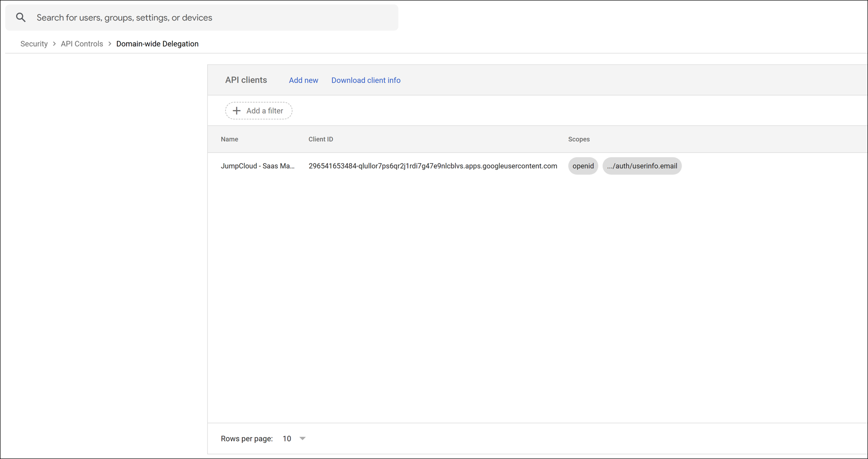Image resolution: width=868 pixels, height=459 pixels.
Task: Click the rows per page value 10
Action: pyautogui.click(x=287, y=439)
